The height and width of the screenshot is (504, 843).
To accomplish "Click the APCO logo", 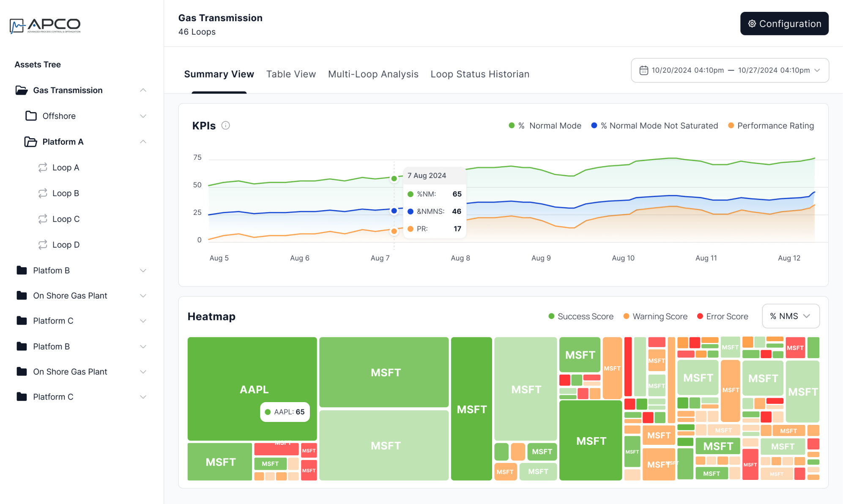I will 45,26.
